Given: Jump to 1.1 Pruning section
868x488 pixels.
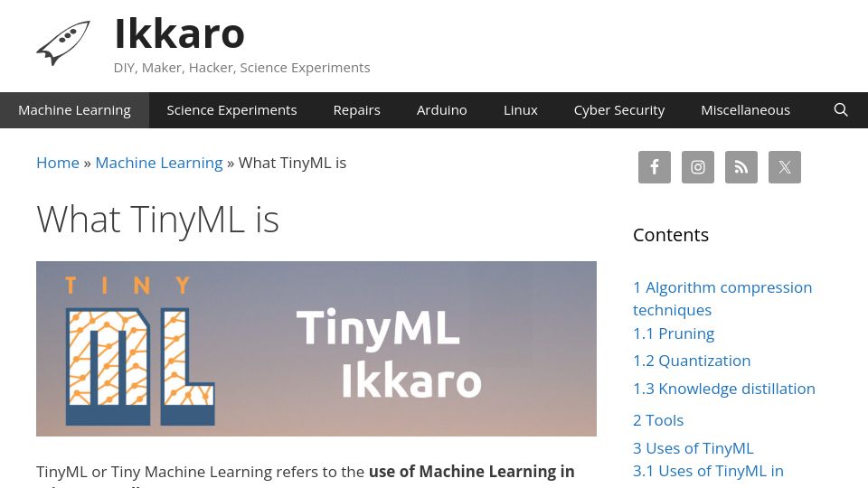Looking at the screenshot, I should point(673,333).
